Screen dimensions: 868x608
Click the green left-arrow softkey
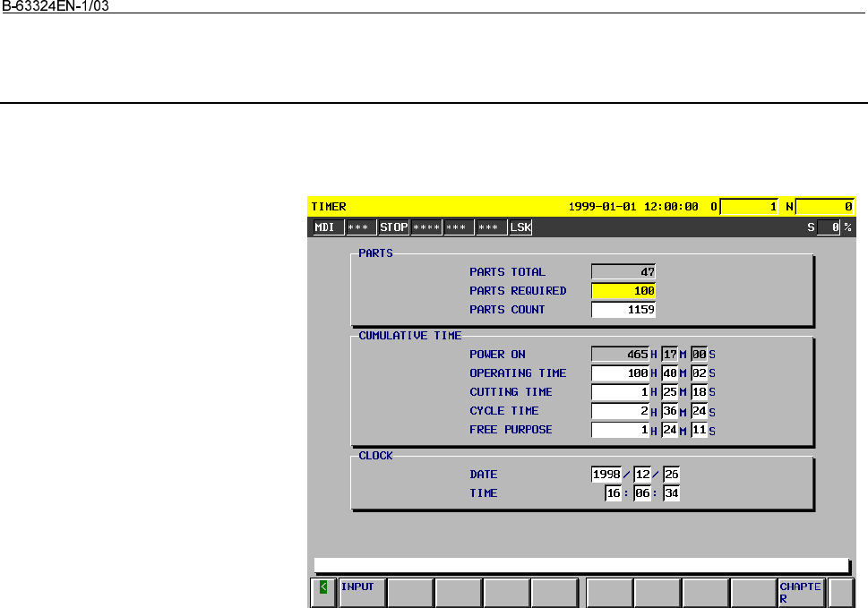click(322, 588)
